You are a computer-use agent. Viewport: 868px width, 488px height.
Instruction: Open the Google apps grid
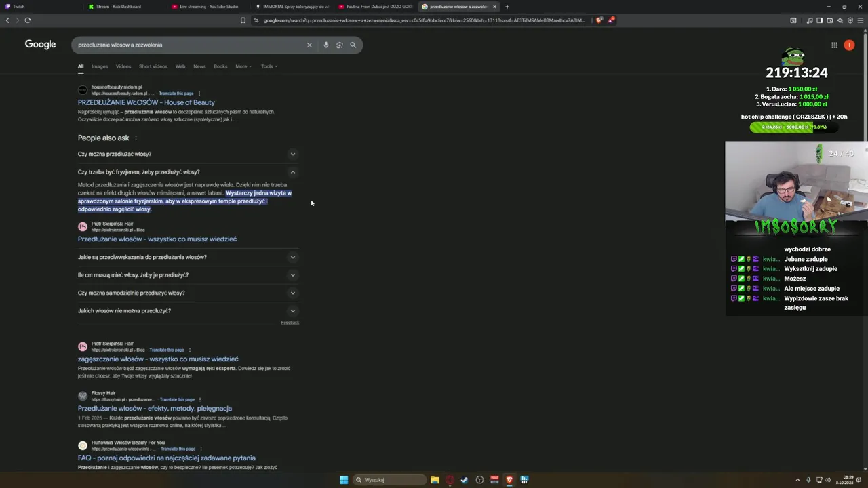tap(834, 45)
